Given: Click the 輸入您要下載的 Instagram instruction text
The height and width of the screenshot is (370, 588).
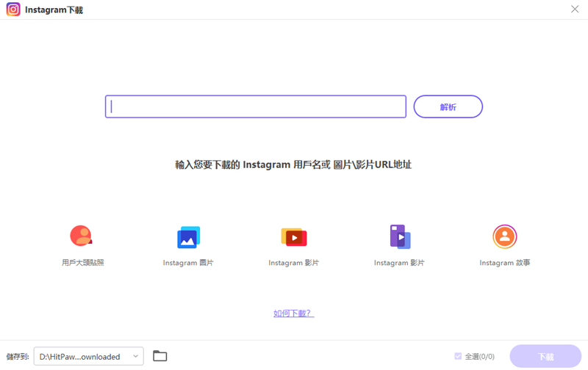Looking at the screenshot, I should [x=293, y=164].
